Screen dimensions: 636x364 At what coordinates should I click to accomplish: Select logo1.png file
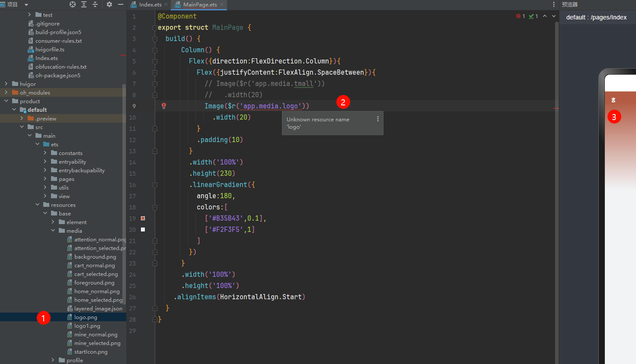[87, 326]
